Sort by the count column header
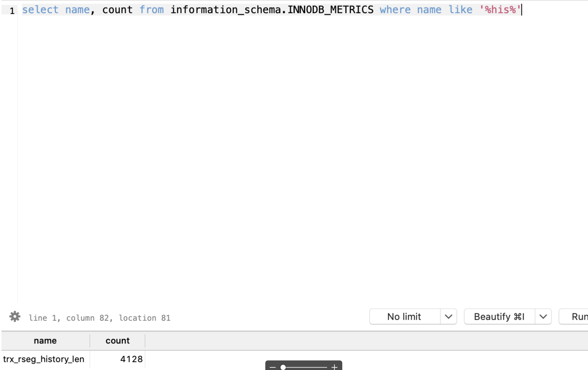Image resolution: width=588 pixels, height=370 pixels. (117, 341)
